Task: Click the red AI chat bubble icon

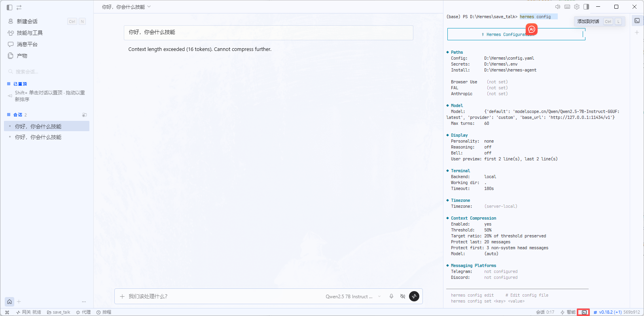Action: click(532, 29)
